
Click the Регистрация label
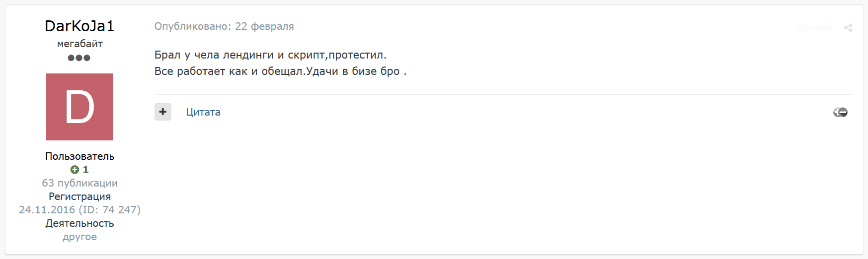[79, 196]
